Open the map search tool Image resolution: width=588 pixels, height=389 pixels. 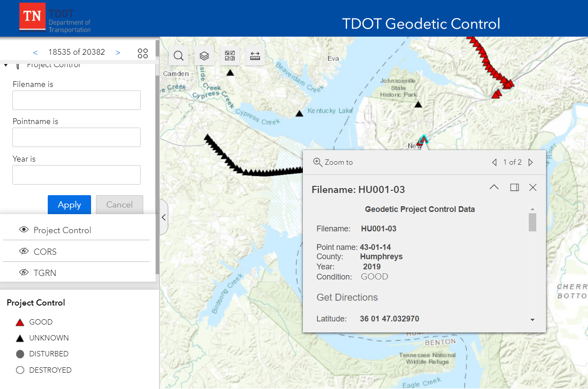(179, 56)
